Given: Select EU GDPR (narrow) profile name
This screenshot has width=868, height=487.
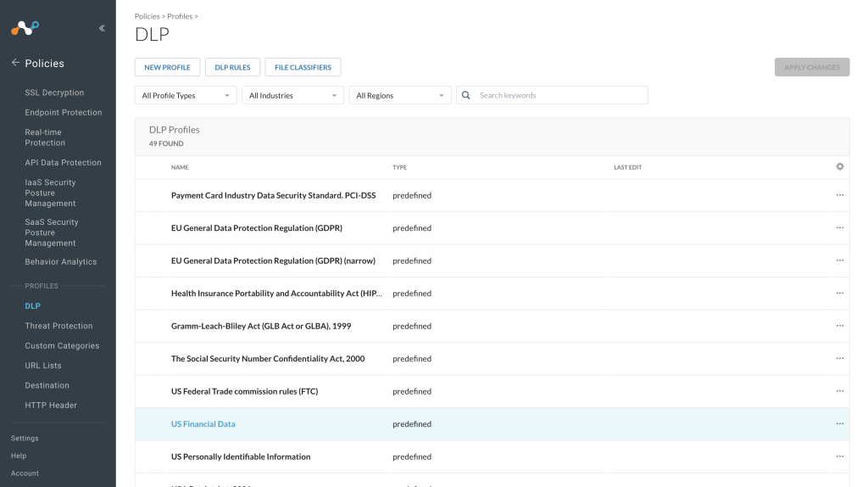Looking at the screenshot, I should coord(274,260).
